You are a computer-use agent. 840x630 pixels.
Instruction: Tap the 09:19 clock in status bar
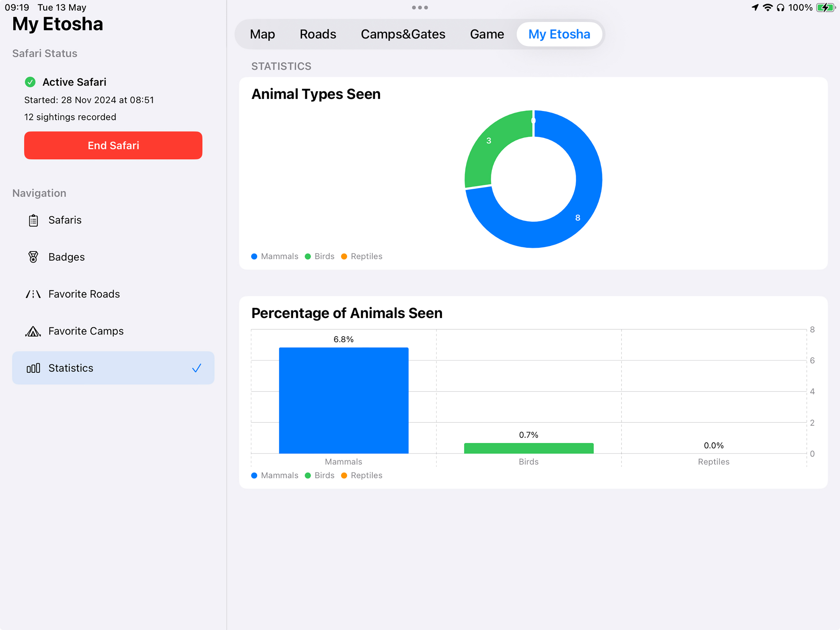pyautogui.click(x=17, y=8)
